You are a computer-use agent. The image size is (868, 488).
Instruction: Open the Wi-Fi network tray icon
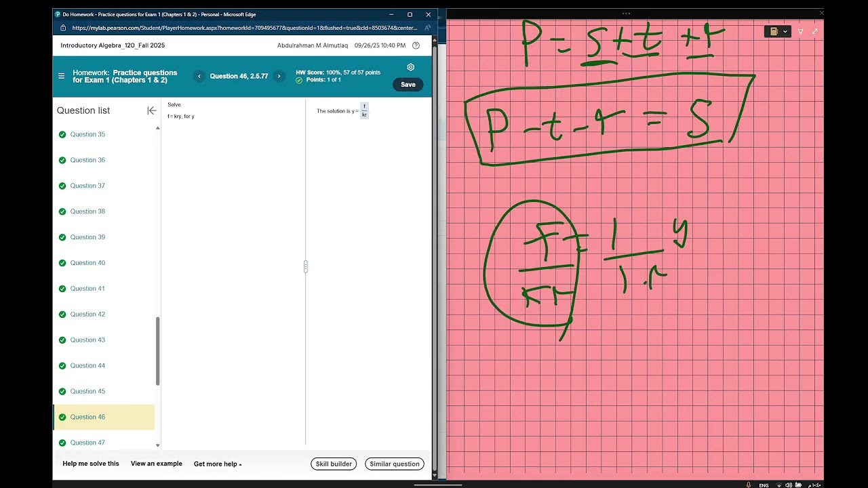(780, 485)
